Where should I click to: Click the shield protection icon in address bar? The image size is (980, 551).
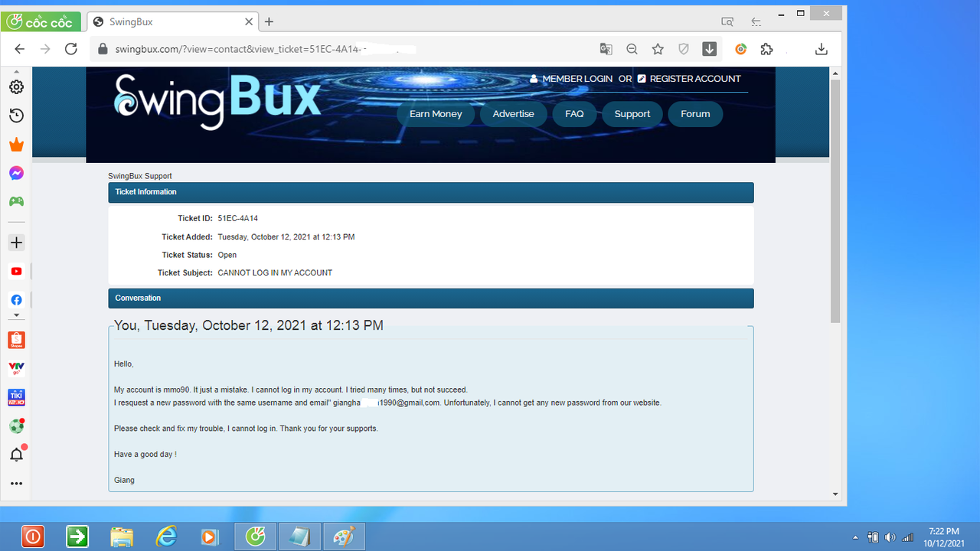click(x=684, y=49)
